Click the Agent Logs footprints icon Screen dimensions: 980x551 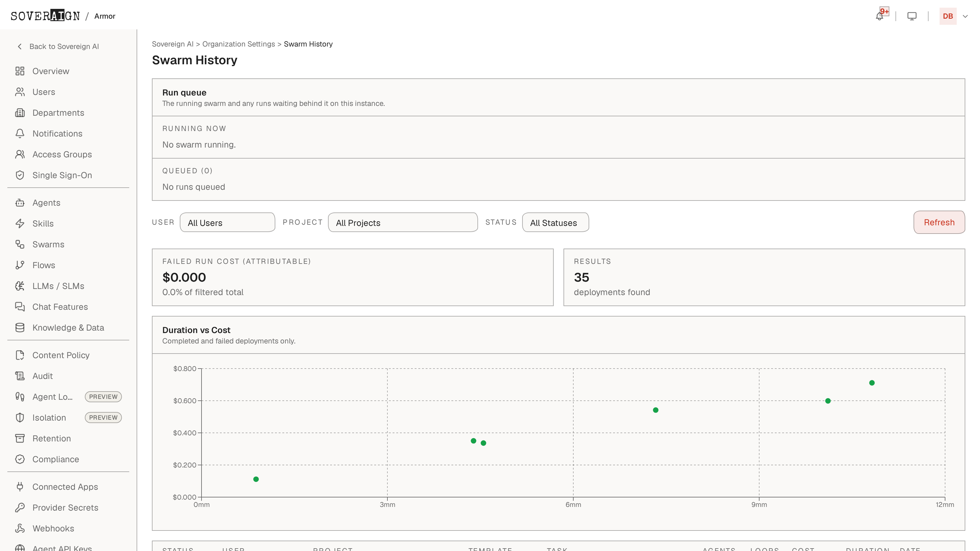tap(20, 397)
